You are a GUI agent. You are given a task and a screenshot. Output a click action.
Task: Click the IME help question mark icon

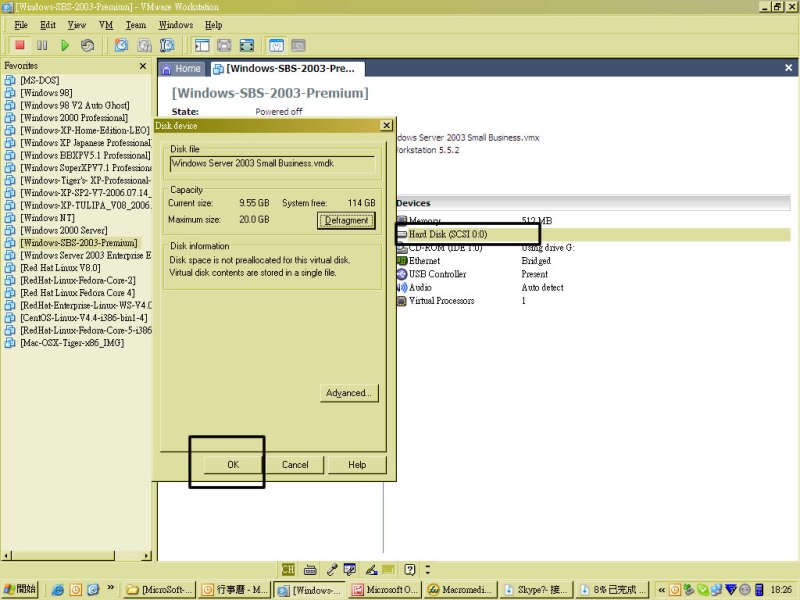coord(409,569)
